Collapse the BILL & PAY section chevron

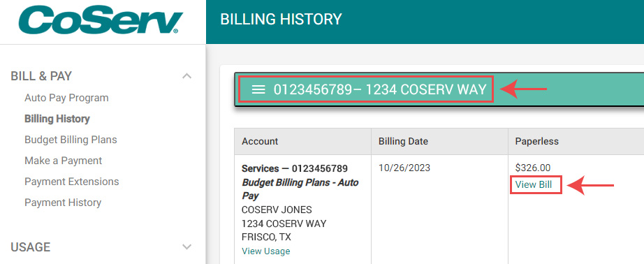[x=187, y=76]
